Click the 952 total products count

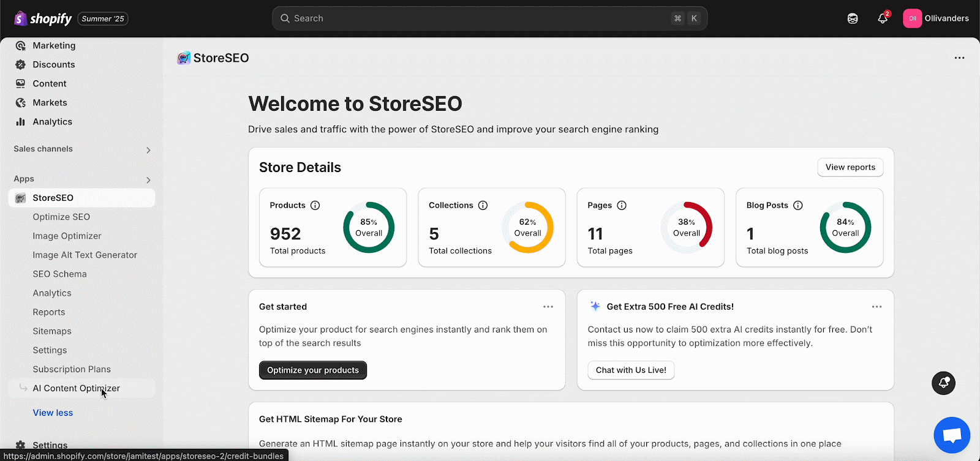285,234
